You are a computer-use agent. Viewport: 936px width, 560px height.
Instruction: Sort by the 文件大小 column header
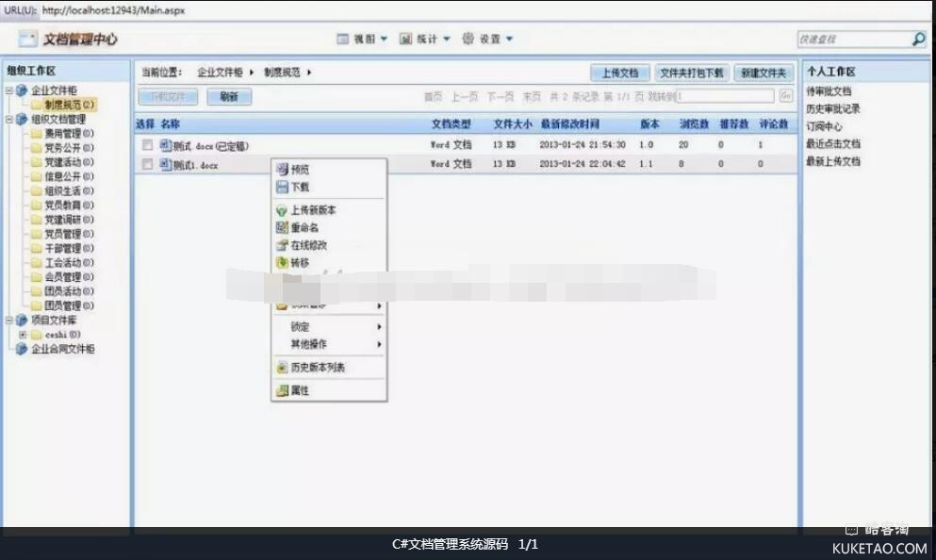(x=512, y=124)
